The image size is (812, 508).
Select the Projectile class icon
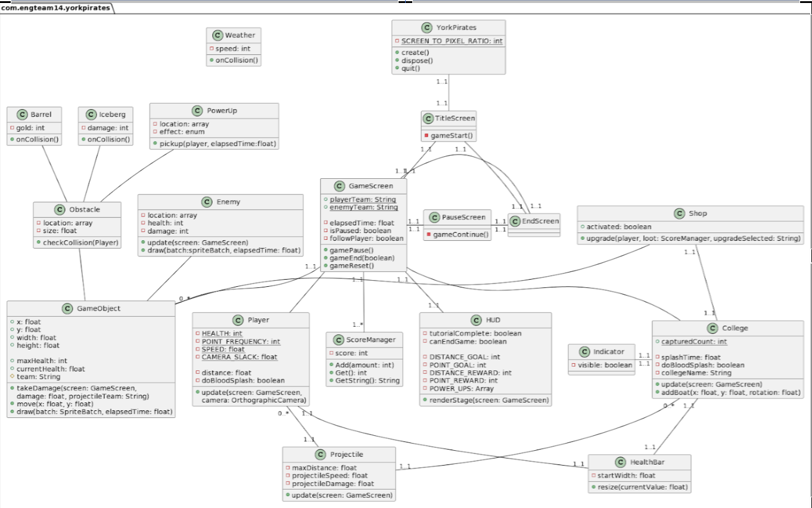click(x=320, y=454)
